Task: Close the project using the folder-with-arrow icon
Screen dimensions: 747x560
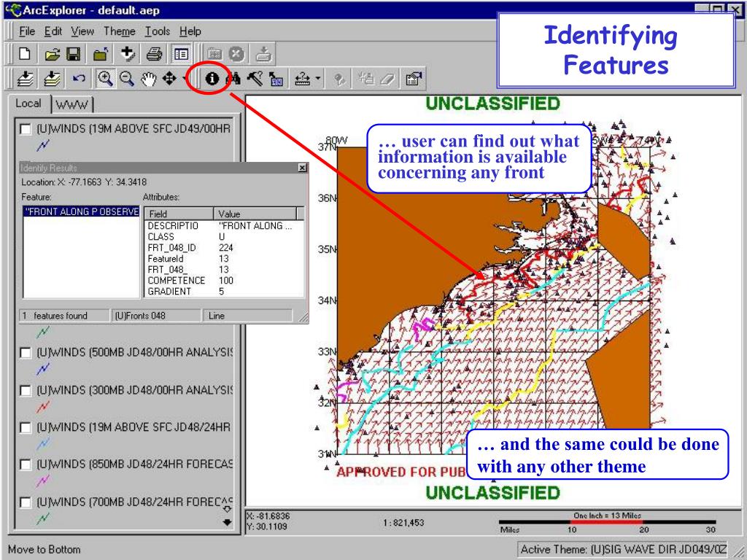Action: click(101, 54)
